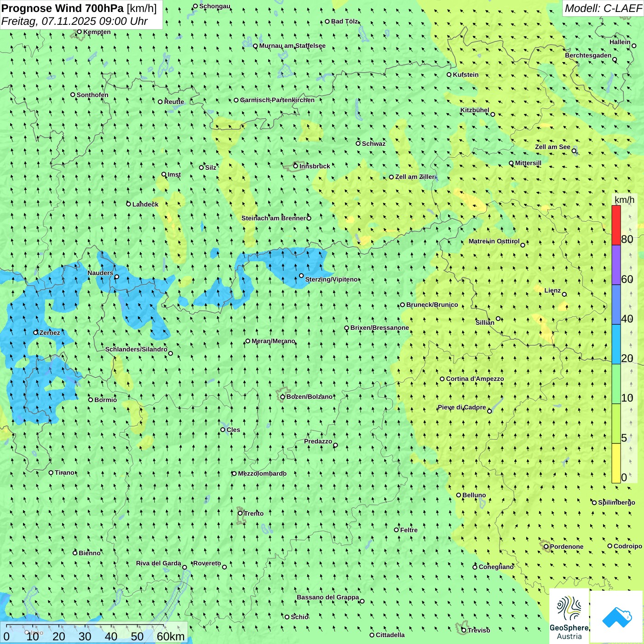Click the Garmisch-Partenkirchen label
The height and width of the screenshot is (644, 644).
click(277, 100)
